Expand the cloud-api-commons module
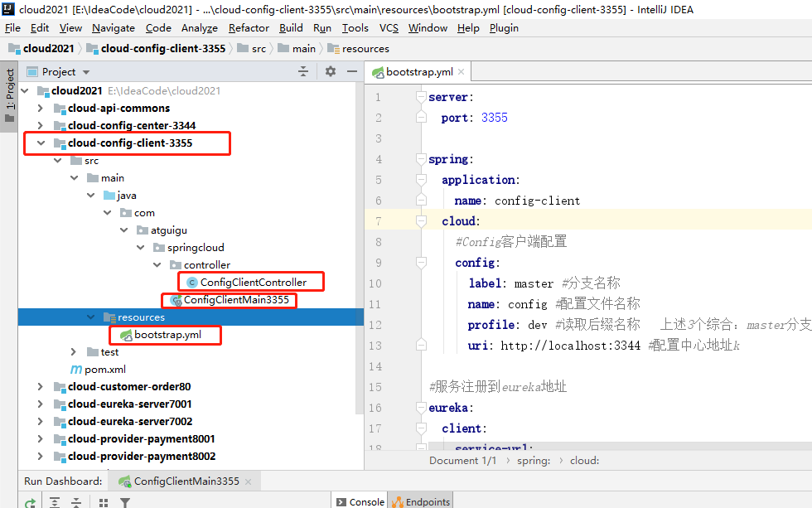The image size is (812, 508). (41, 109)
